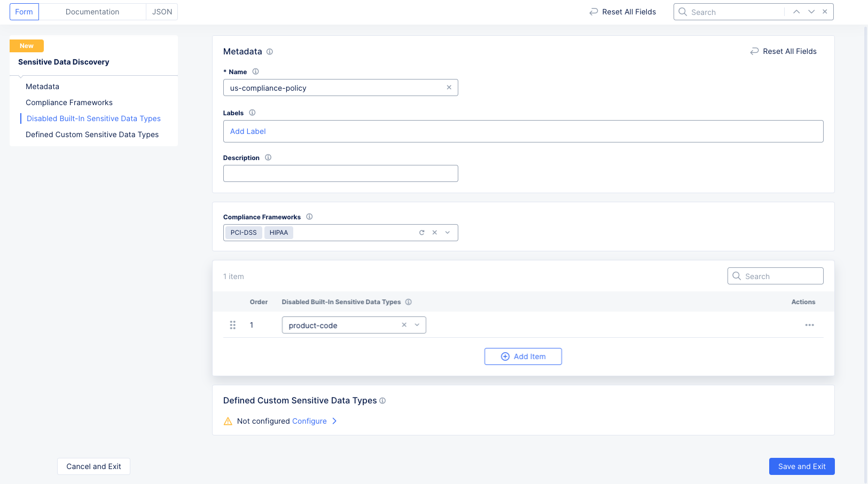The image size is (868, 484).
Task: Refresh the Compliance Frameworks selection
Action: point(421,232)
